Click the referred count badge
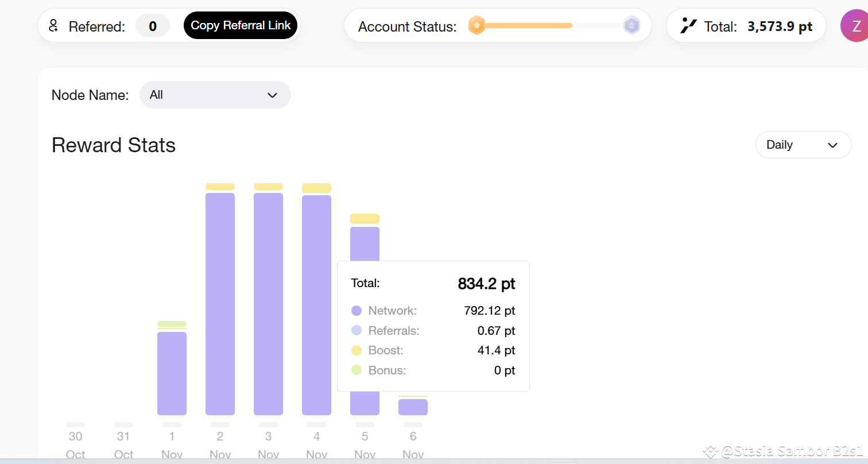The height and width of the screenshot is (464, 868). 153,26
